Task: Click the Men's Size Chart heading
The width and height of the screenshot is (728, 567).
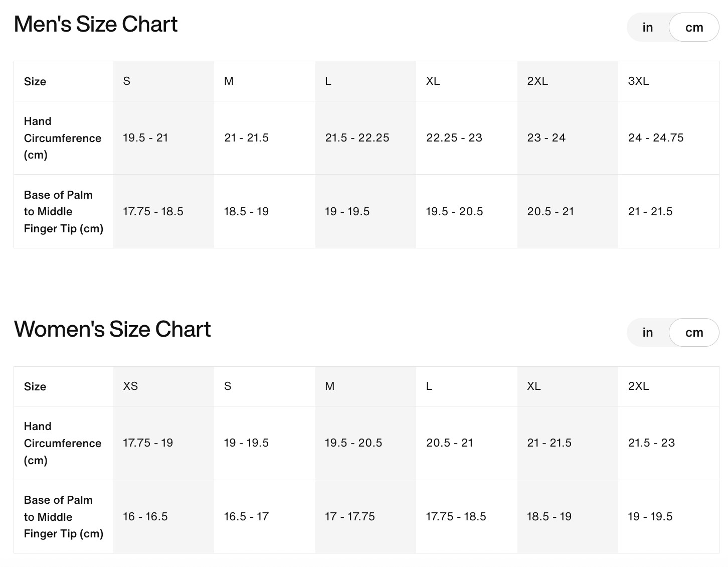Action: 96,24
